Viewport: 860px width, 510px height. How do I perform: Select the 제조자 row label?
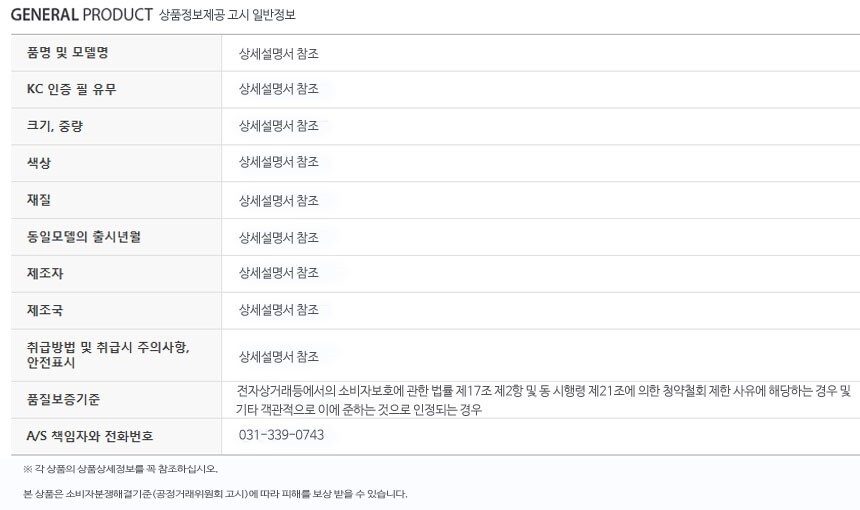tap(45, 273)
